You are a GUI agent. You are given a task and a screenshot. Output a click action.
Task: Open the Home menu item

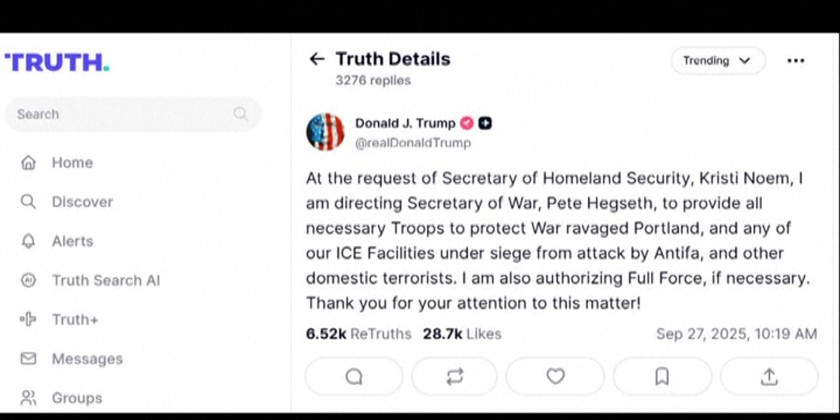[x=72, y=162]
